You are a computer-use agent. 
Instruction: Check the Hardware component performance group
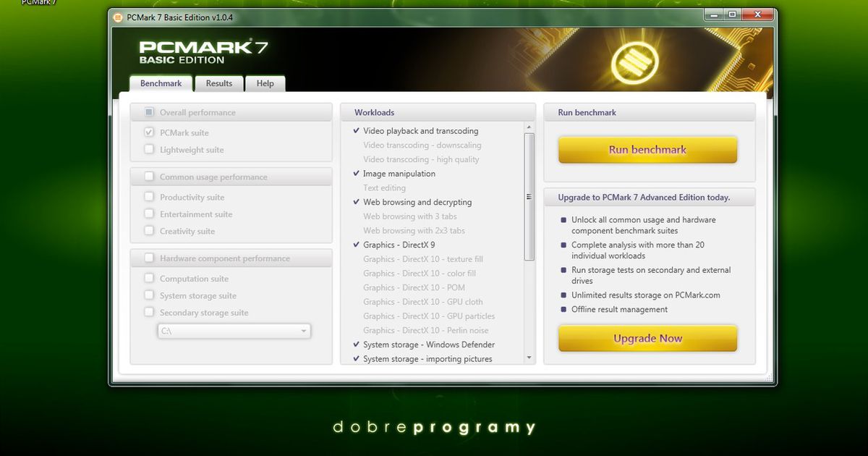(x=150, y=258)
